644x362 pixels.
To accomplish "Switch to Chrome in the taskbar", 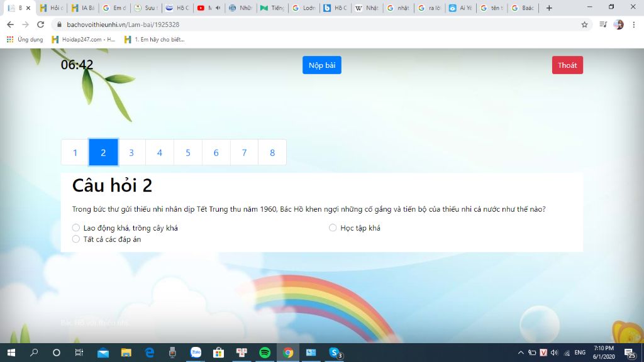I will (288, 352).
